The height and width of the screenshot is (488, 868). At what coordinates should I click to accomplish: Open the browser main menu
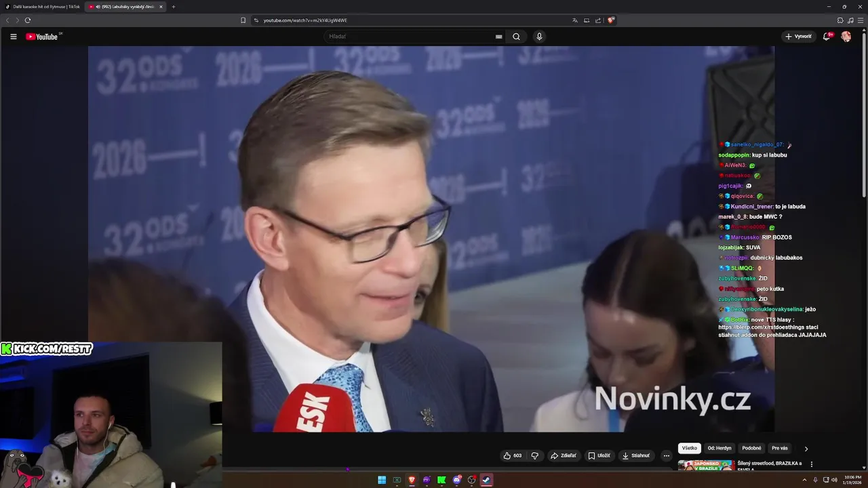point(861,20)
